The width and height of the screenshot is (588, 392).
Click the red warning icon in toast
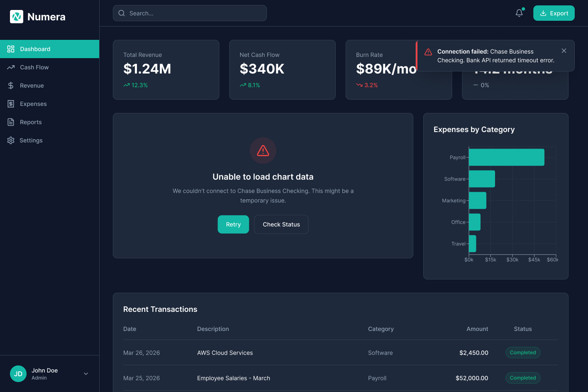pyautogui.click(x=428, y=52)
